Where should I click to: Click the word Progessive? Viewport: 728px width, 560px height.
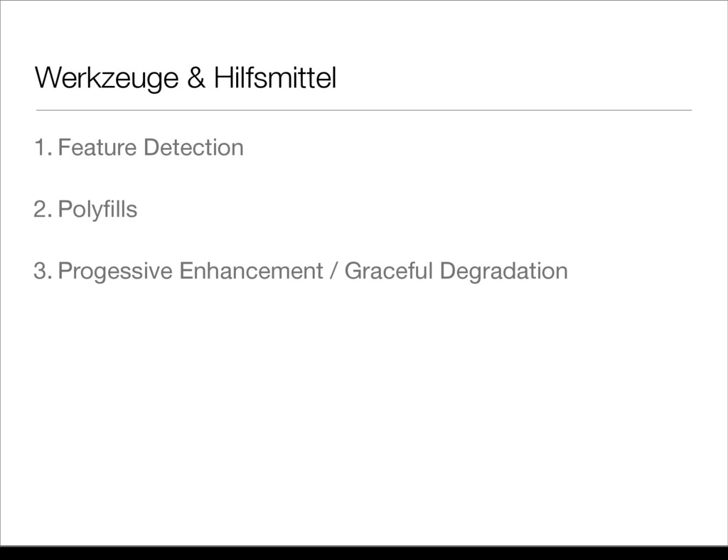point(115,271)
